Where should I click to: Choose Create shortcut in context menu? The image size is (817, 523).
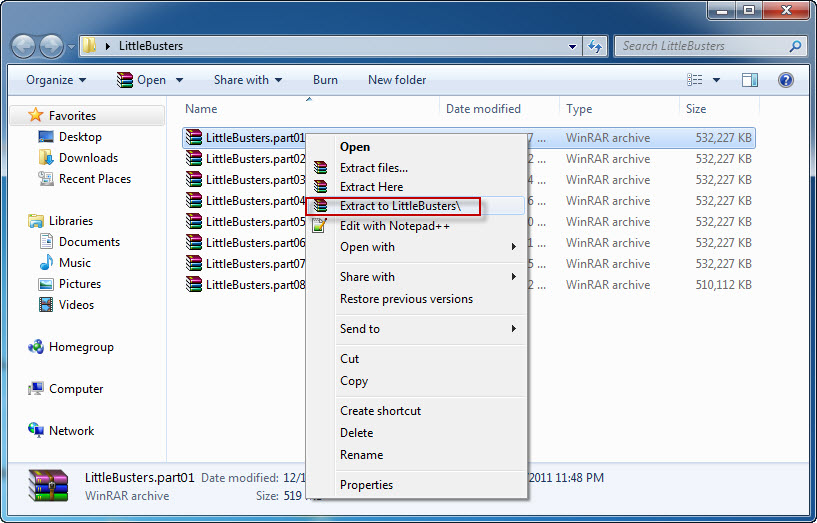pyautogui.click(x=415, y=410)
